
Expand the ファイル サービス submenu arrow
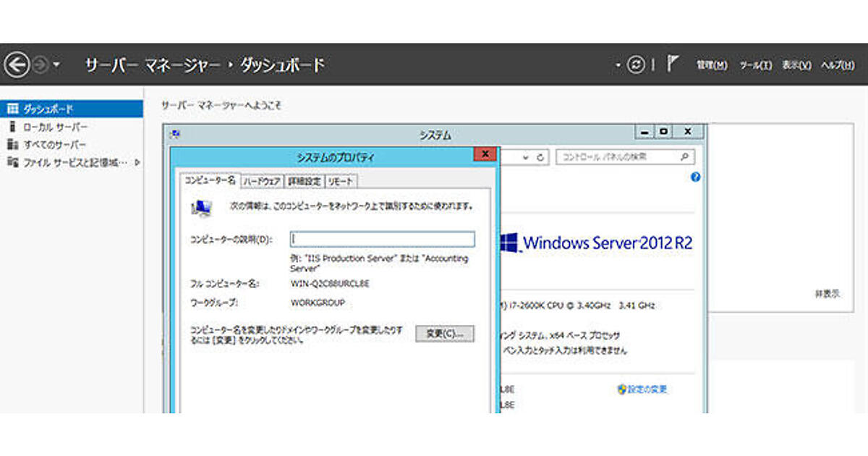[x=137, y=163]
